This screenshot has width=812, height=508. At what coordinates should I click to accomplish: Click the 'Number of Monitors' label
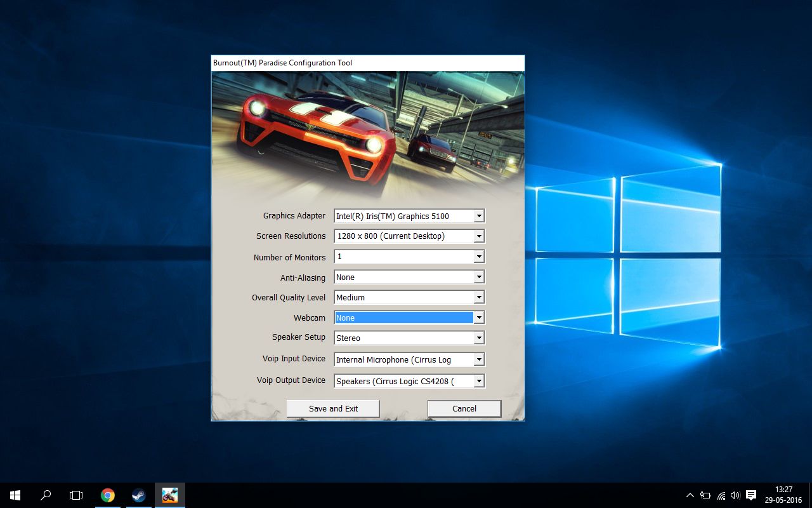coord(290,257)
